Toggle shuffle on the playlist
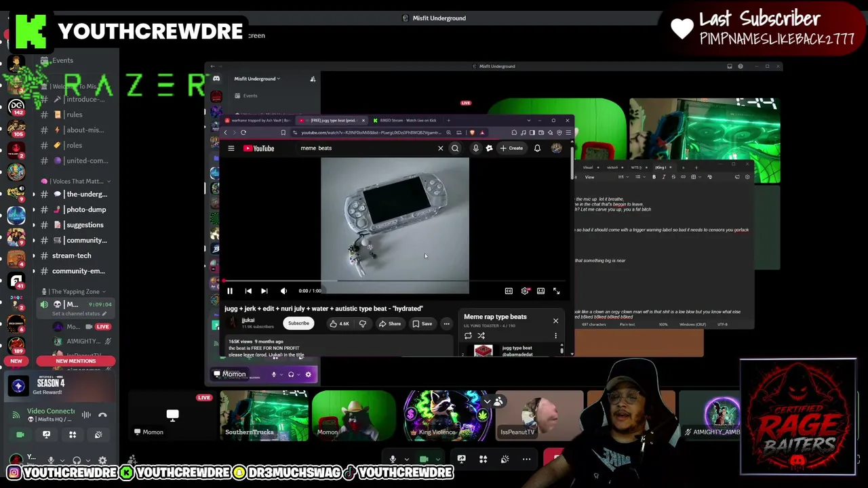Image resolution: width=868 pixels, height=488 pixels. 481,335
